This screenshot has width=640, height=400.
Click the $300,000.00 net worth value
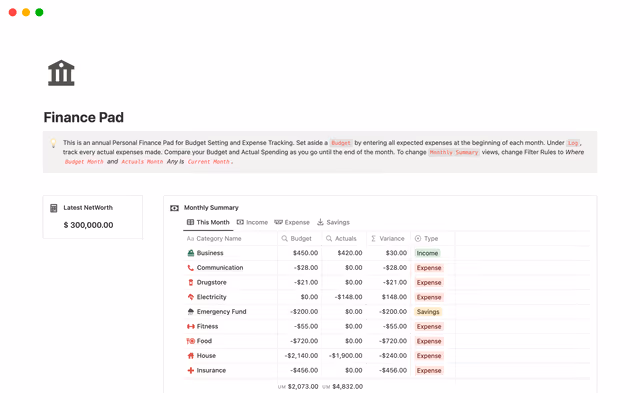coord(88,225)
